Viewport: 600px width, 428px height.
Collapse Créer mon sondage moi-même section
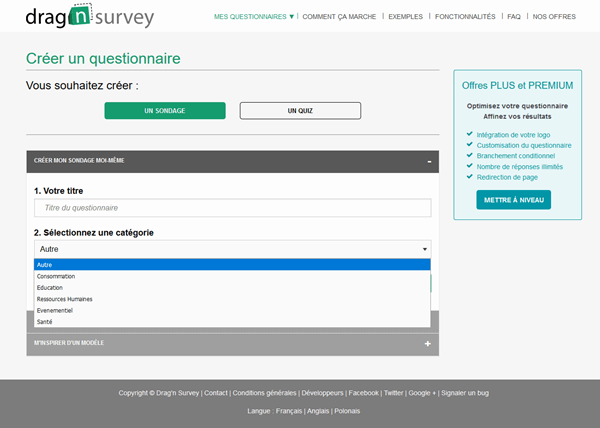pos(233,161)
